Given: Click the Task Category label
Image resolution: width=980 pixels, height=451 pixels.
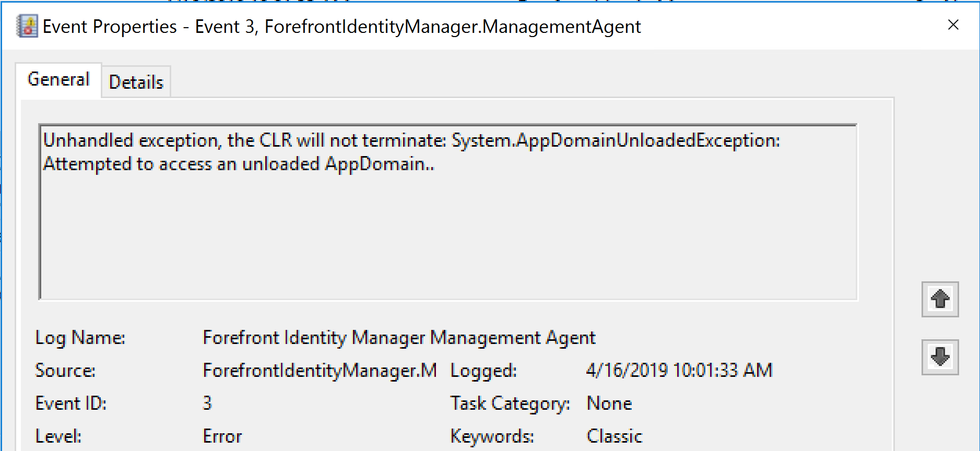Looking at the screenshot, I should coord(510,403).
